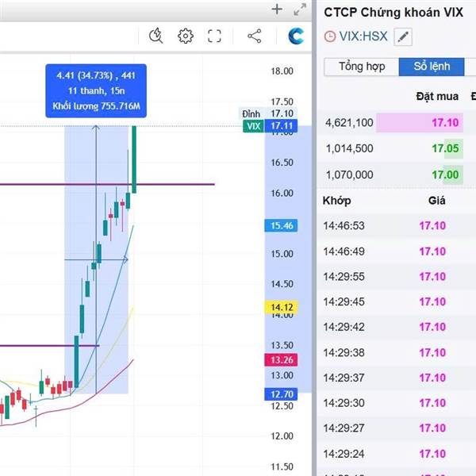Click bid volume 1,070,000
The width and height of the screenshot is (476, 476).
[349, 175]
